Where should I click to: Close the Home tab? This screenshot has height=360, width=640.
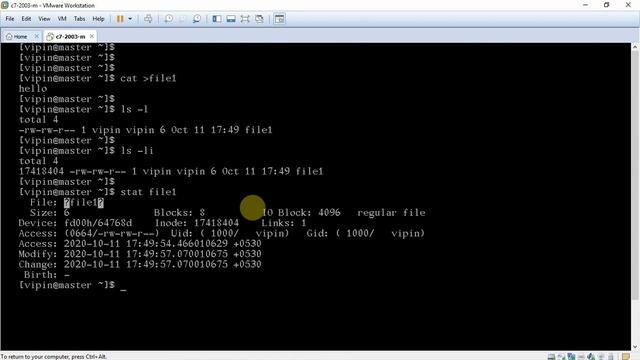36,36
